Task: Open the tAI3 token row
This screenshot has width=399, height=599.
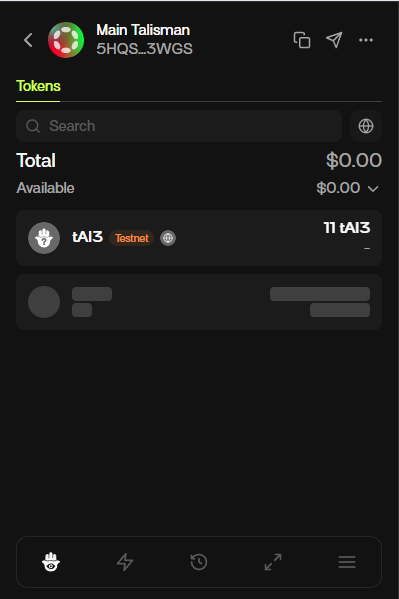Action: 199,238
